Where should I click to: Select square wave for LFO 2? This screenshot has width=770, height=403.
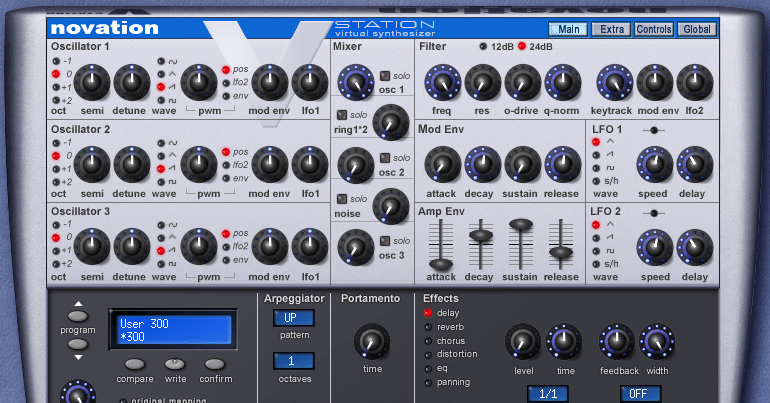click(x=596, y=251)
